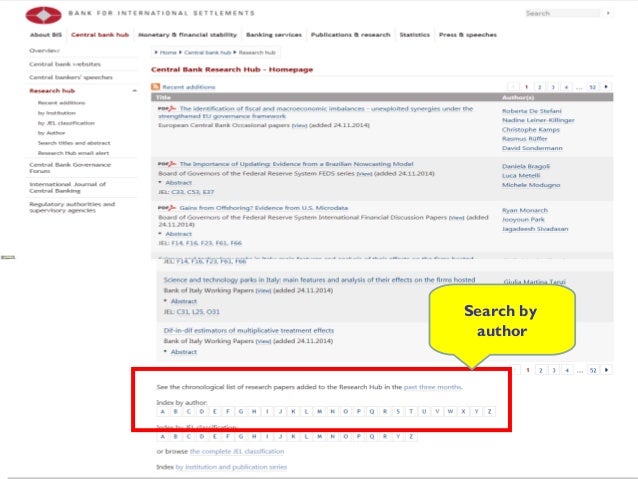This screenshot has width=638, height=479.
Task: Browse the complete JEL classification link
Action: (237, 451)
